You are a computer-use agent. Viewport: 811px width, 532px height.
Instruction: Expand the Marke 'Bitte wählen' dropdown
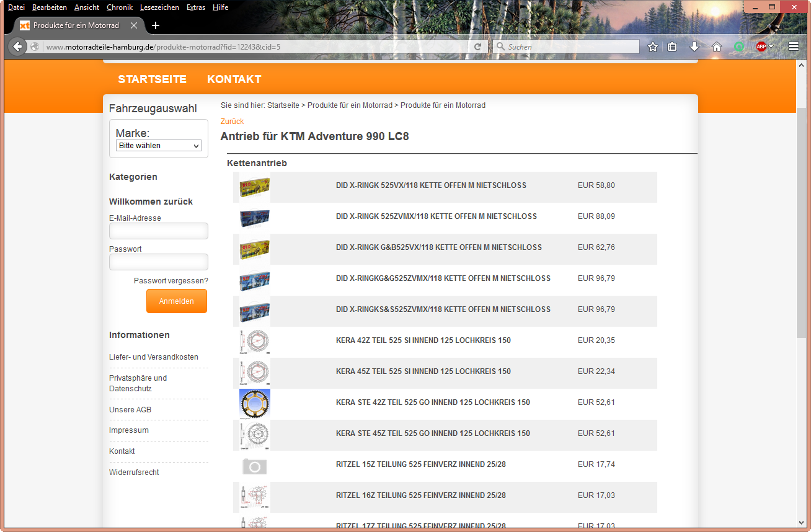click(159, 146)
